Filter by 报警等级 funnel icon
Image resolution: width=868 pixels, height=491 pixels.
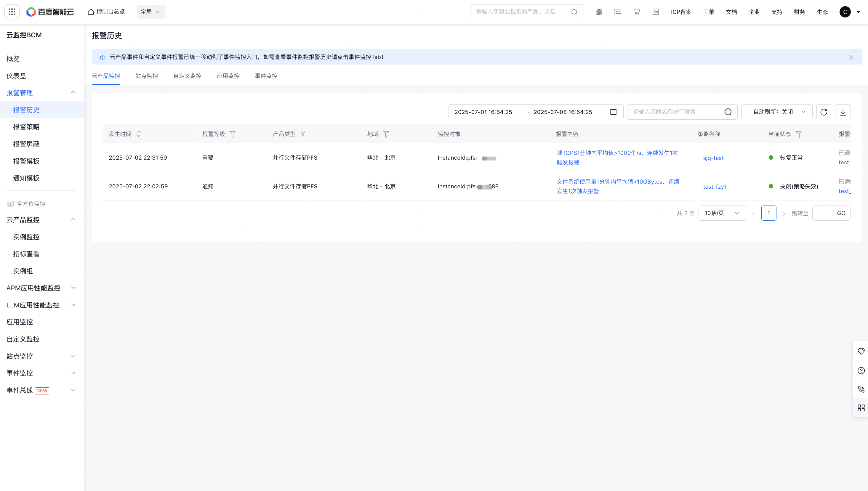tap(233, 134)
